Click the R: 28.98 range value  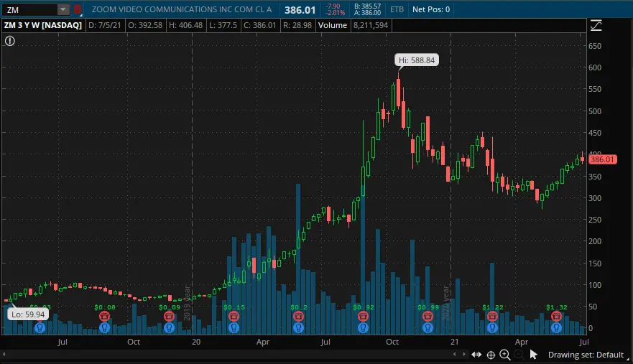click(297, 25)
